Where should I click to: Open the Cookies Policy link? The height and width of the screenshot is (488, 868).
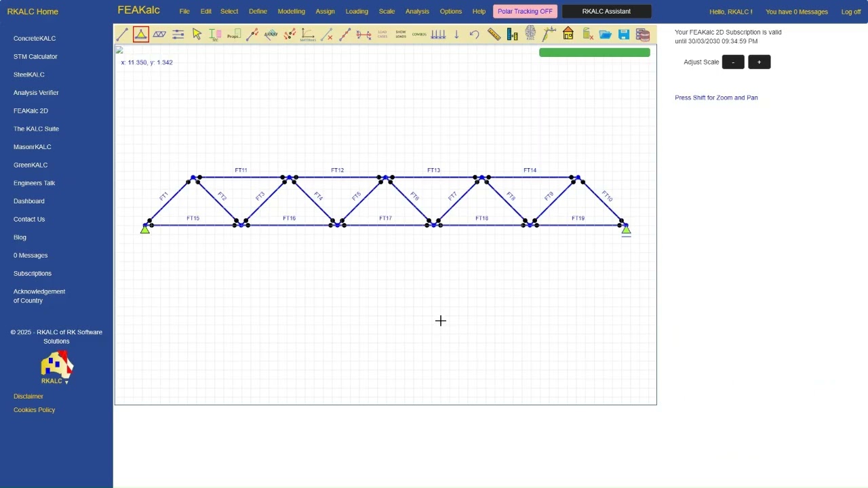click(x=35, y=410)
